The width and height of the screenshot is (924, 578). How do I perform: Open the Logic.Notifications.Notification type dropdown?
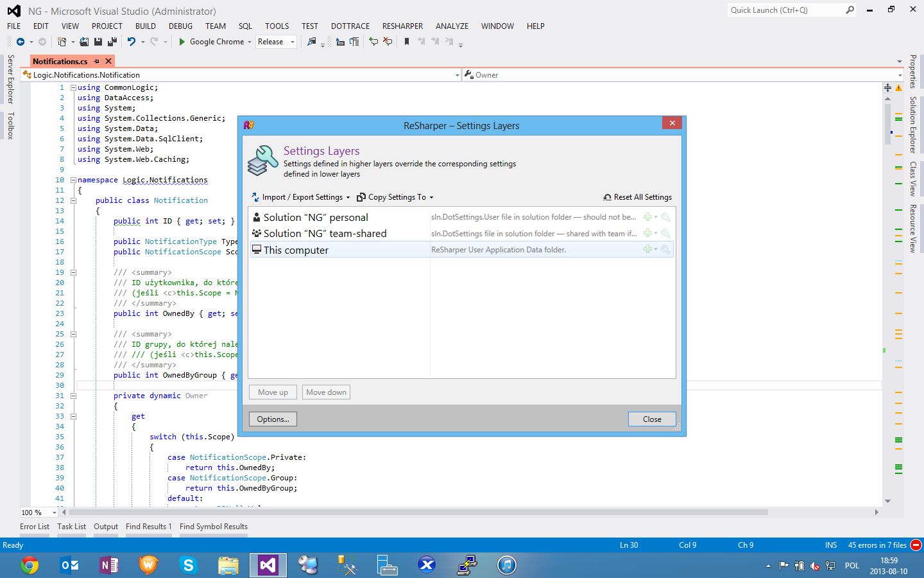pyautogui.click(x=458, y=75)
